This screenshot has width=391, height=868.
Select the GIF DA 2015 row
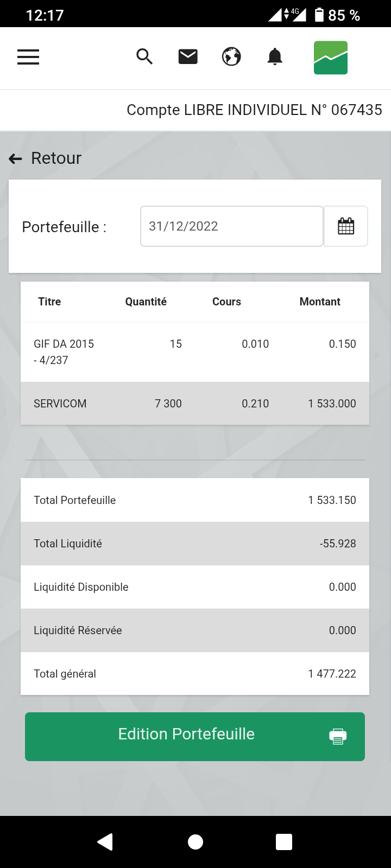(195, 352)
